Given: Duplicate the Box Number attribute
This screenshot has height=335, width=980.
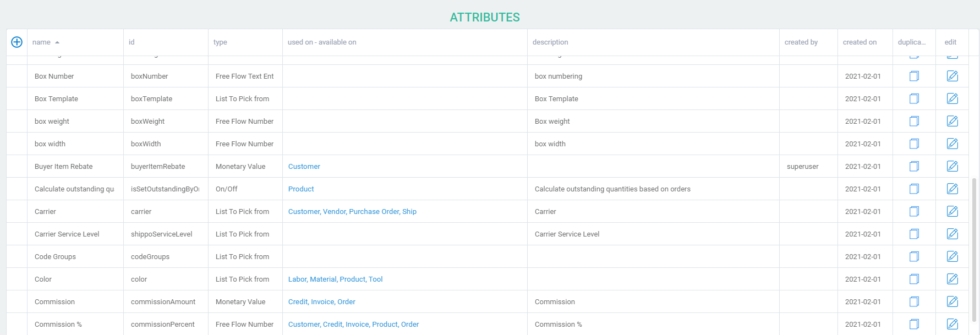Looking at the screenshot, I should point(915,76).
